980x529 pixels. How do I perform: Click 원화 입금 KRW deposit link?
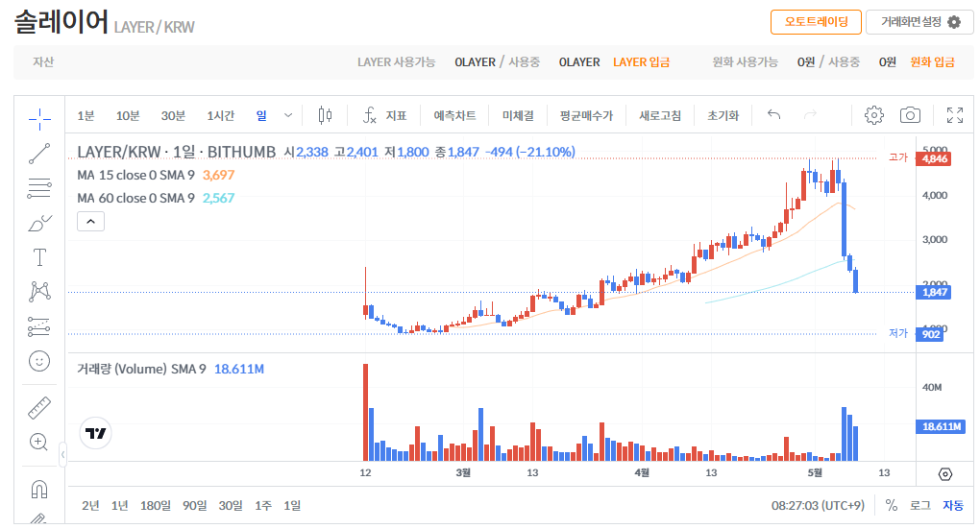click(x=932, y=61)
